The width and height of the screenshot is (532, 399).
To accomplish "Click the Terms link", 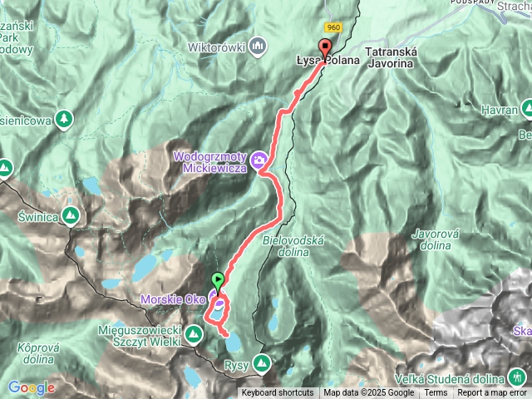I will [436, 393].
